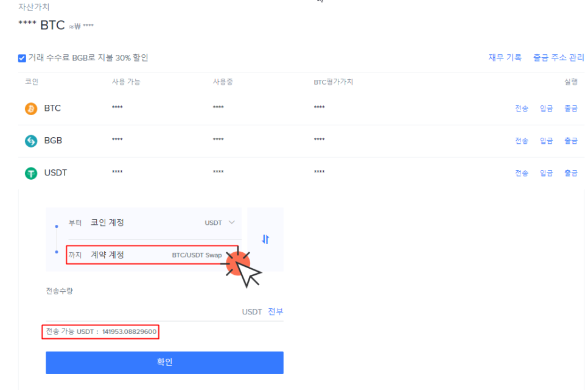Click 입금 in the USDT row

pyautogui.click(x=547, y=173)
